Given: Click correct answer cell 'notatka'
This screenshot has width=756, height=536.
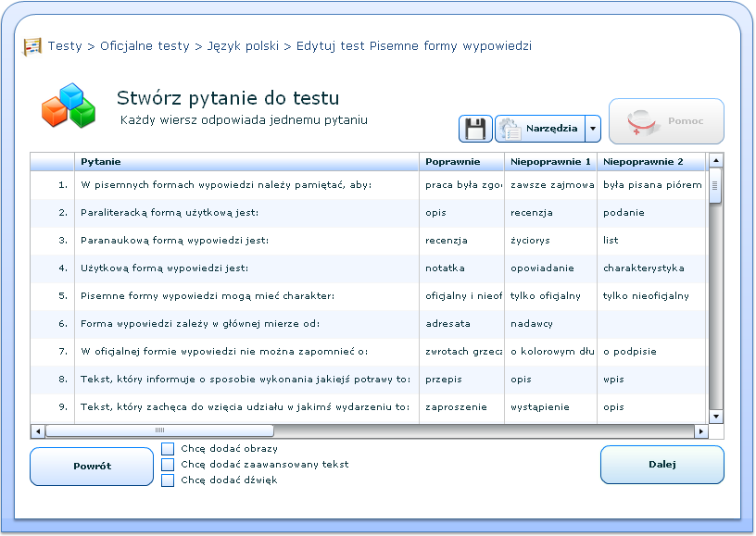Looking at the screenshot, I should pyautogui.click(x=462, y=268).
